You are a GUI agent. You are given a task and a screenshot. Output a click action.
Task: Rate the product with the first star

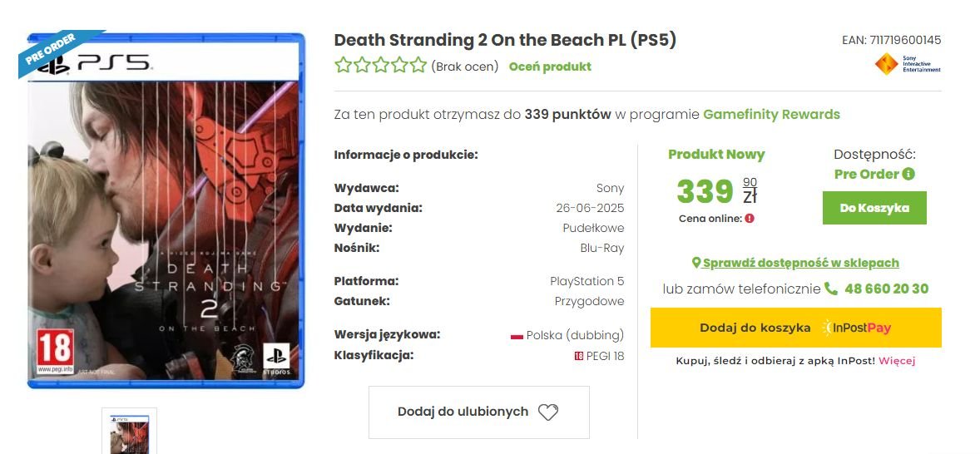tap(343, 65)
